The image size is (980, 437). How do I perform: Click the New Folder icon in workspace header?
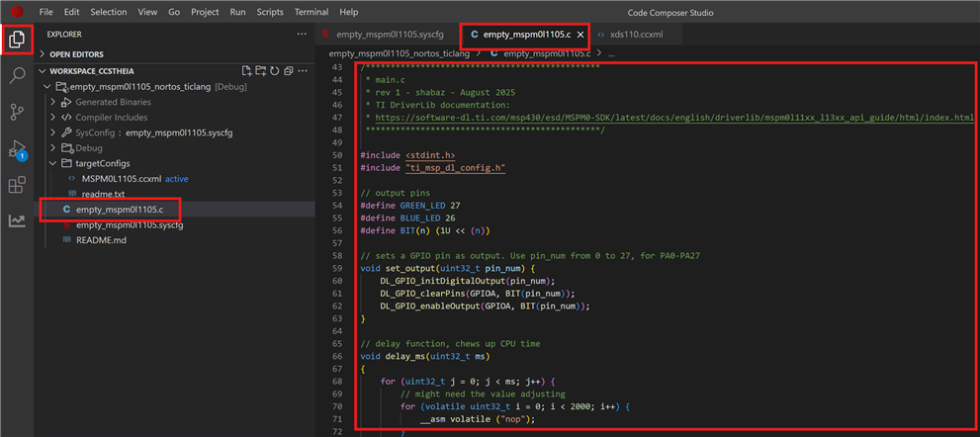(x=261, y=70)
